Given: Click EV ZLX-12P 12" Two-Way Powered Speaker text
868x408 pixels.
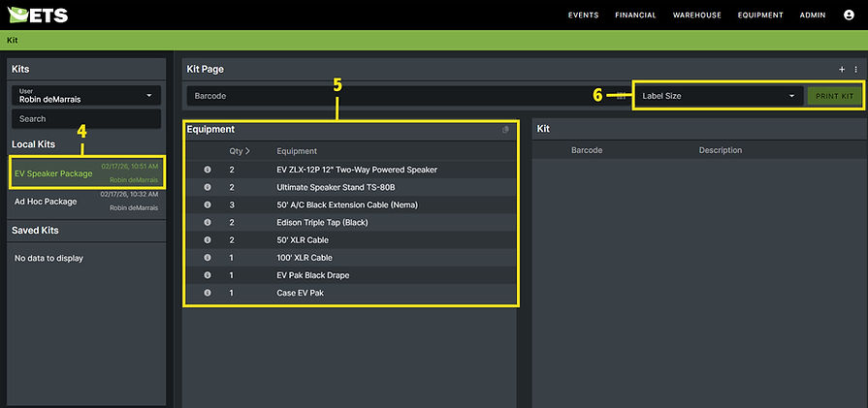Looking at the screenshot, I should [x=357, y=170].
